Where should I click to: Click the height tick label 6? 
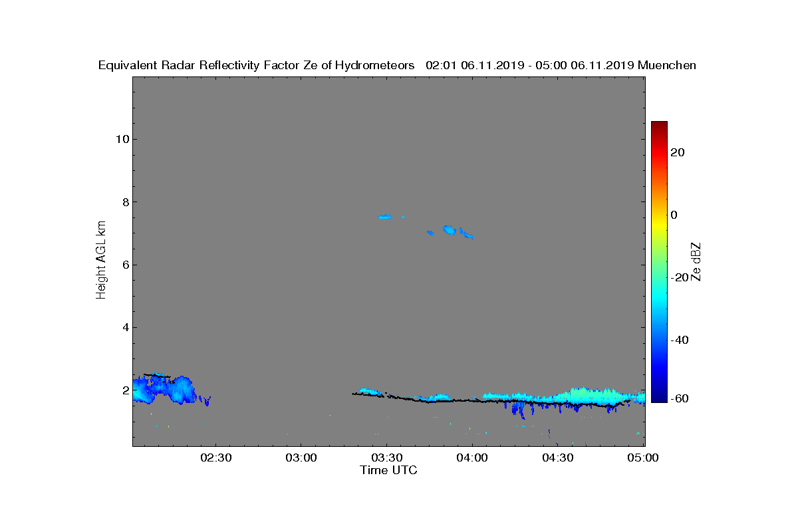[124, 265]
